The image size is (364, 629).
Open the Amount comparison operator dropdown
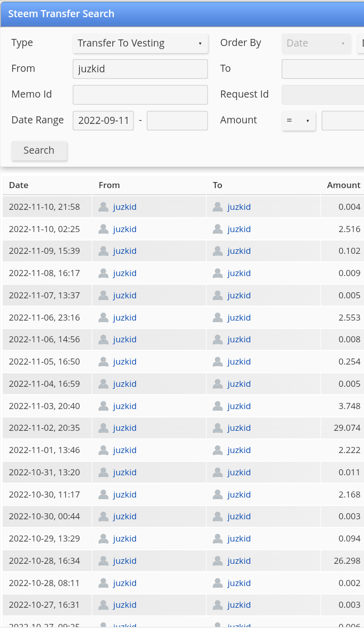(299, 121)
